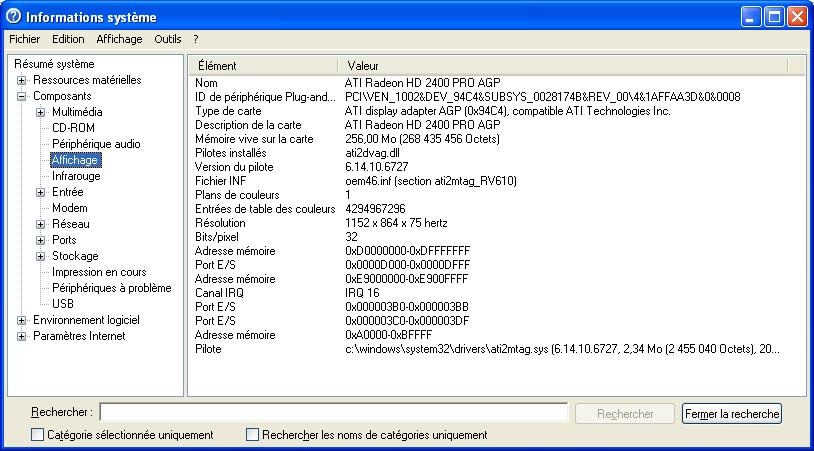Open the ? help menu
Screen dimensions: 814x451
(196, 39)
